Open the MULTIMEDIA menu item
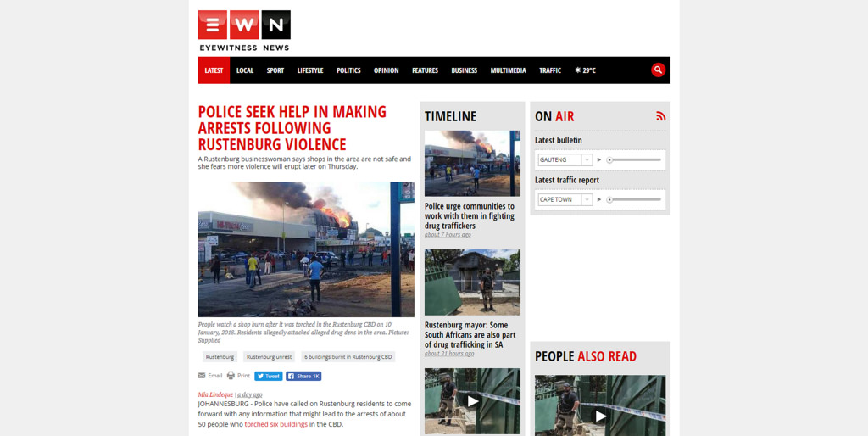 click(x=509, y=70)
